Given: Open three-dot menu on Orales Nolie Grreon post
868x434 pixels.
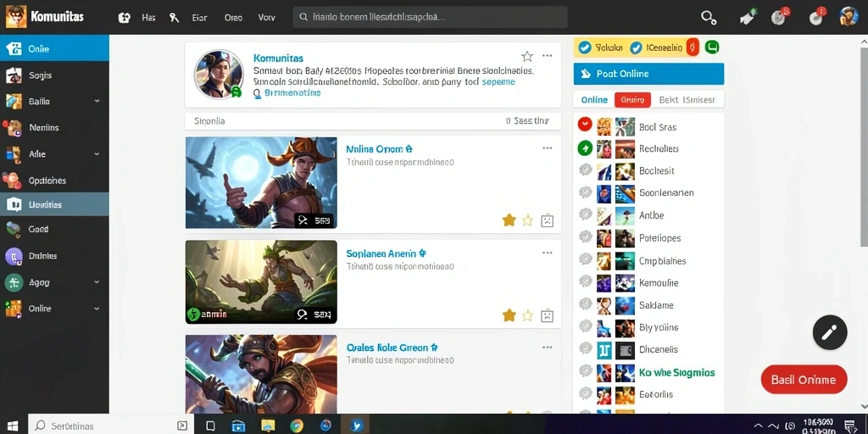Looking at the screenshot, I should click(548, 347).
